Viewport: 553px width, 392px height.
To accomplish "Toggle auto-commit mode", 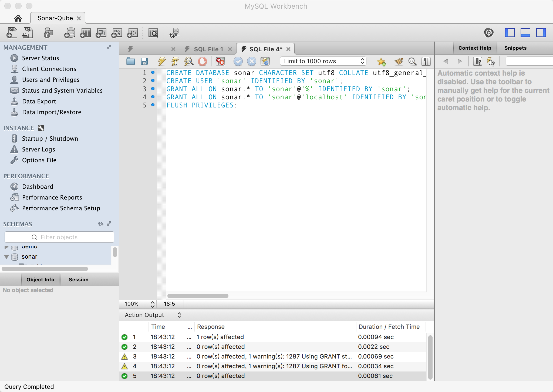I will 265,61.
